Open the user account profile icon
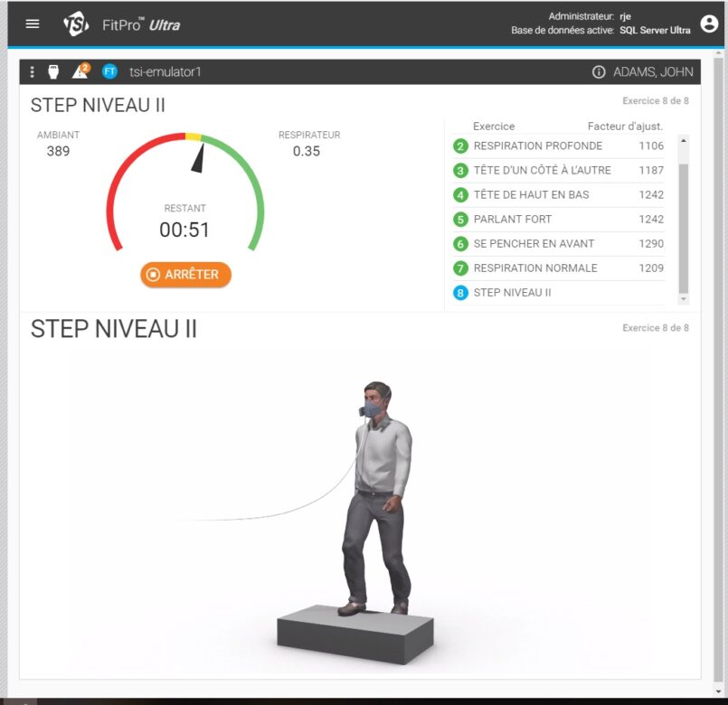The width and height of the screenshot is (728, 705). 709,24
